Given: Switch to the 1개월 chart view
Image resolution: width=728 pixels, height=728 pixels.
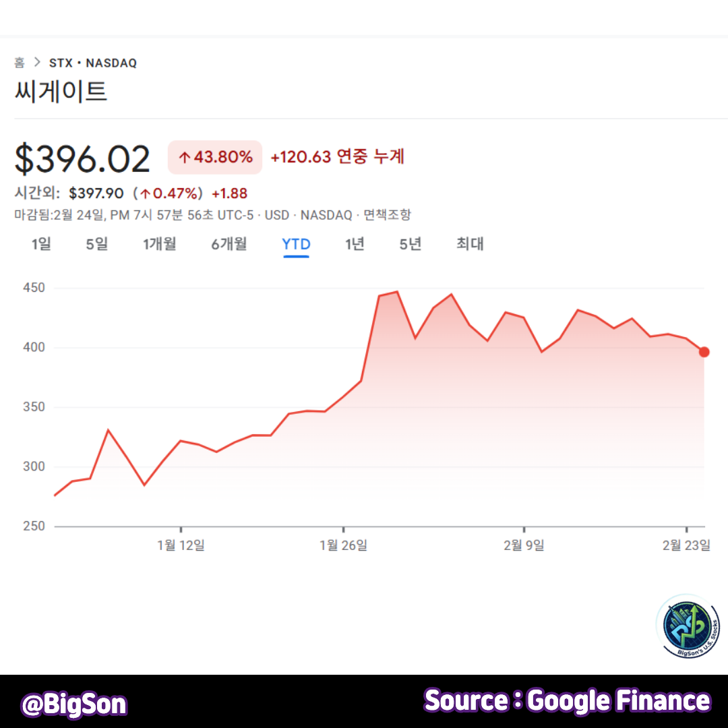Looking at the screenshot, I should click(x=159, y=245).
